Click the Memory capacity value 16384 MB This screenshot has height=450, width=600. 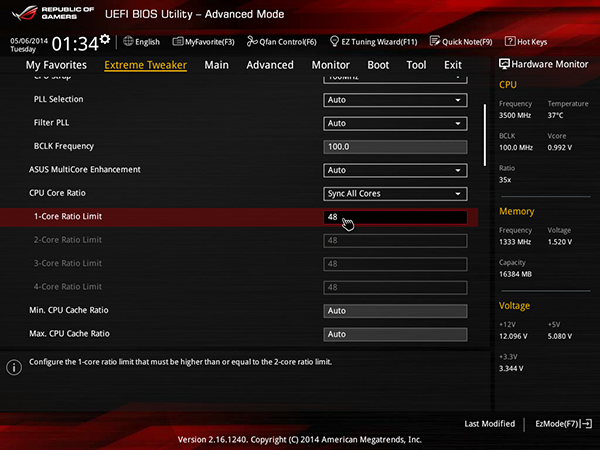pos(515,274)
